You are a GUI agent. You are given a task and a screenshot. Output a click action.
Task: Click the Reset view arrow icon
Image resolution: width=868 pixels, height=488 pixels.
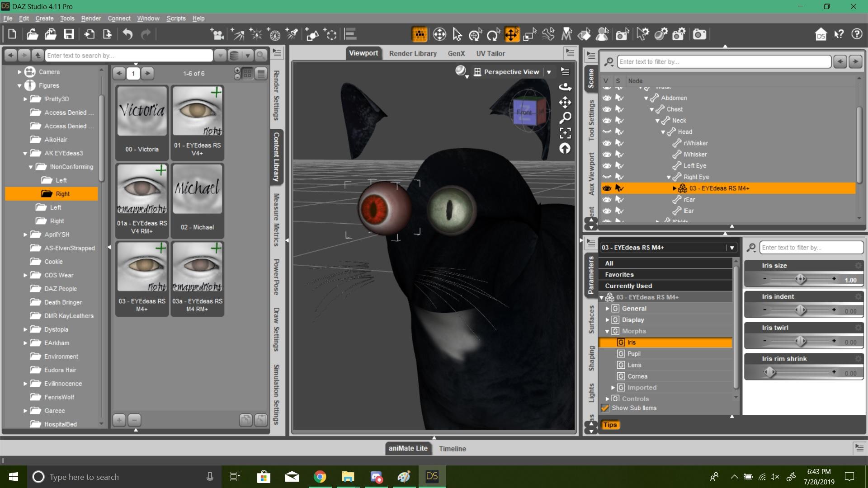(565, 148)
